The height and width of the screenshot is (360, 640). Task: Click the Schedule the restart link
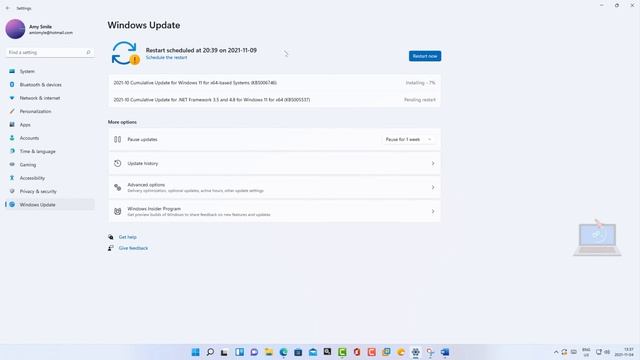(167, 58)
